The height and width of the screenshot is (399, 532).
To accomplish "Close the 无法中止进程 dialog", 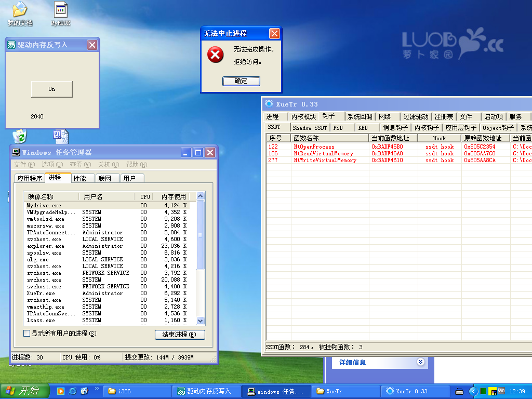I will click(x=274, y=33).
